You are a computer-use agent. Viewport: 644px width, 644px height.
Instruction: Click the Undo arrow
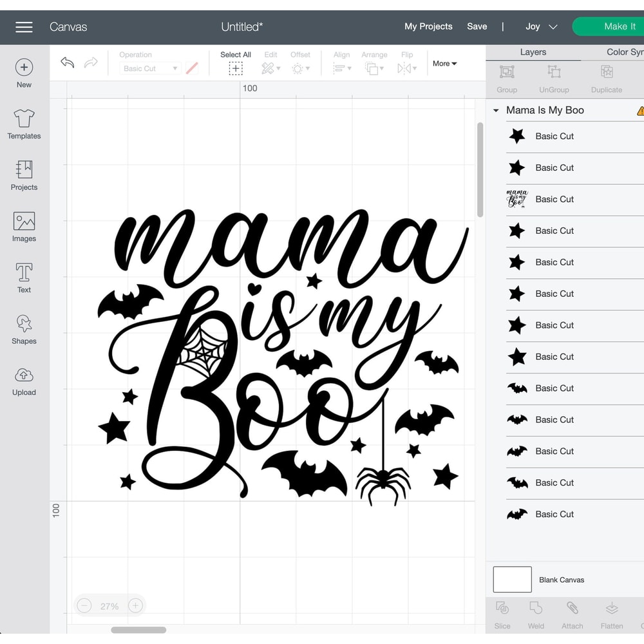pos(67,62)
